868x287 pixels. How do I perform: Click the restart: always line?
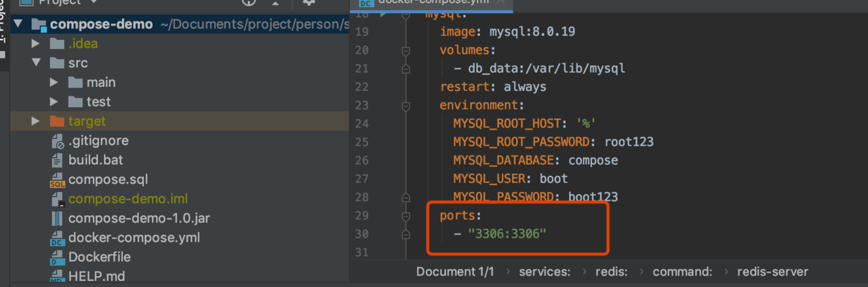pos(493,87)
